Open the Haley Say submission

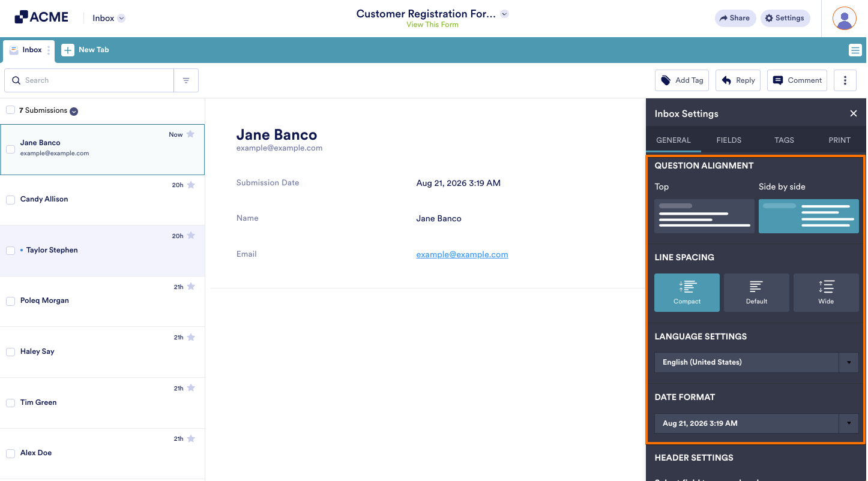tap(102, 352)
